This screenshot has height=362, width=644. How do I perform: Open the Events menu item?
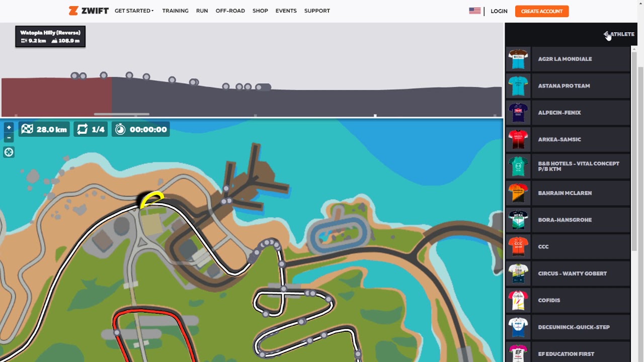point(286,11)
